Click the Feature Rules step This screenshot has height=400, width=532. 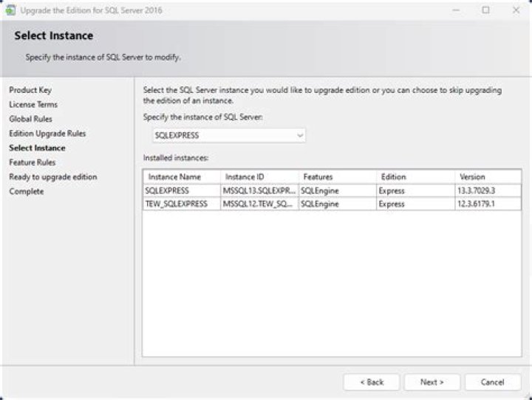click(x=32, y=162)
